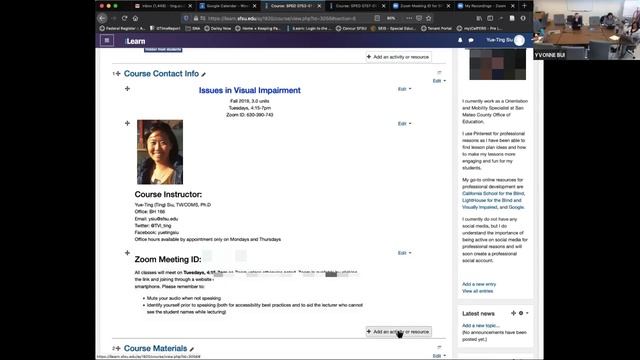The width and height of the screenshot is (640, 360).
Task: Open notifications bell in iLearn header
Action: click(x=460, y=40)
